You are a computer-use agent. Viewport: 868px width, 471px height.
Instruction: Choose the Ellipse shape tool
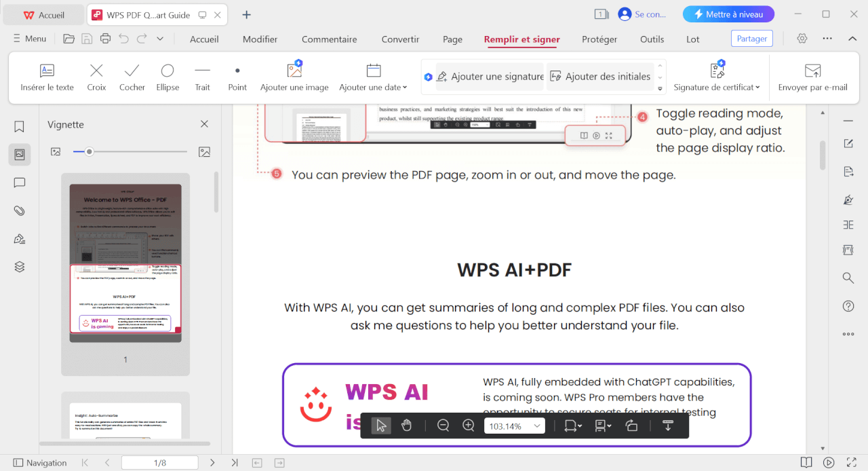[x=167, y=77]
